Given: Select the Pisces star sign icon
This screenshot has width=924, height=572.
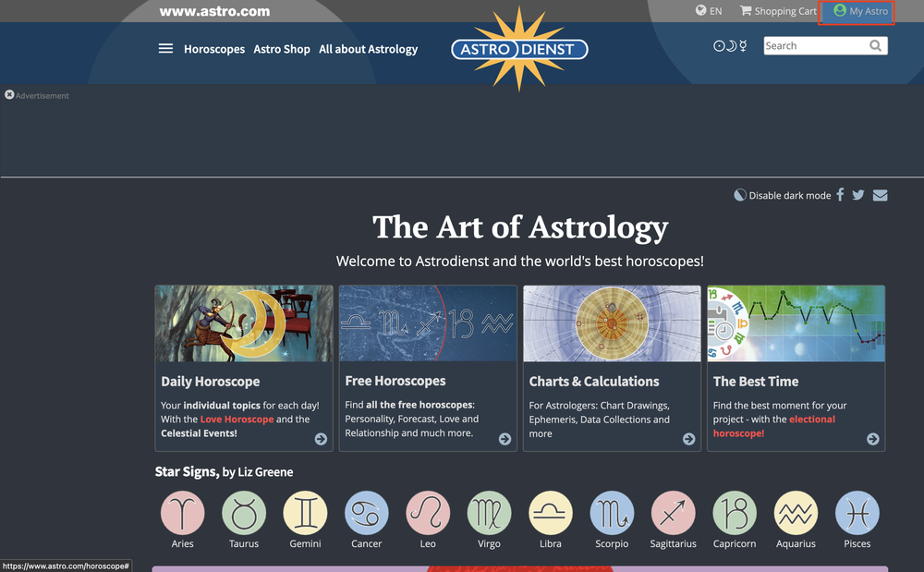Looking at the screenshot, I should tap(857, 513).
